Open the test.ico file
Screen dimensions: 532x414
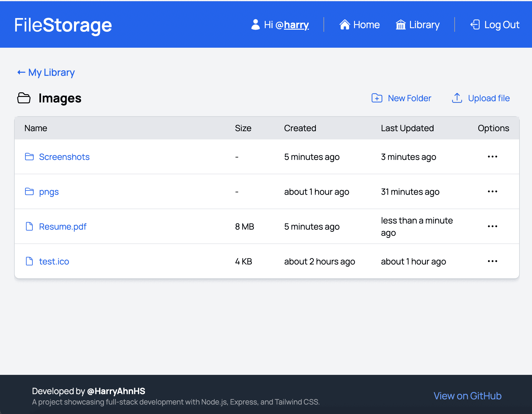click(x=54, y=261)
